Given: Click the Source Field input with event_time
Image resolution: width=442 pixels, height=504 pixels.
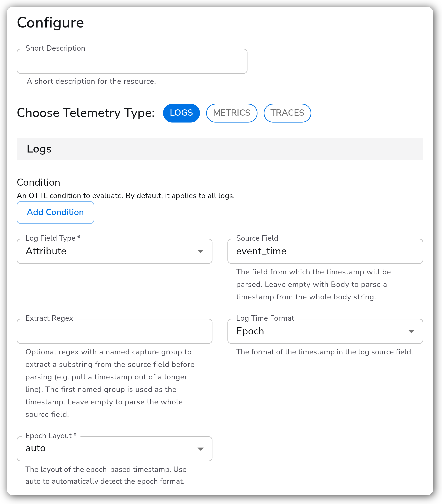Looking at the screenshot, I should [x=325, y=251].
